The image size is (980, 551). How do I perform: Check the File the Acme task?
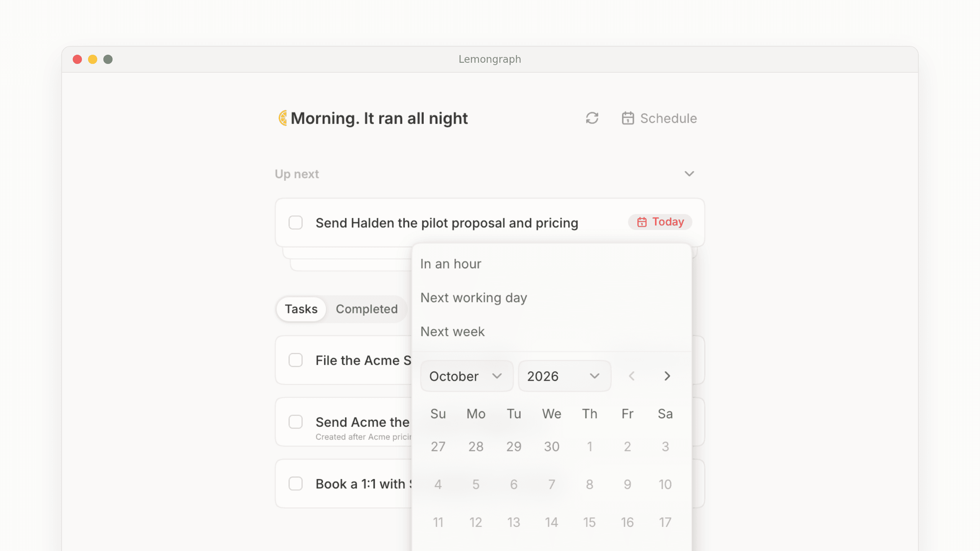pyautogui.click(x=296, y=360)
